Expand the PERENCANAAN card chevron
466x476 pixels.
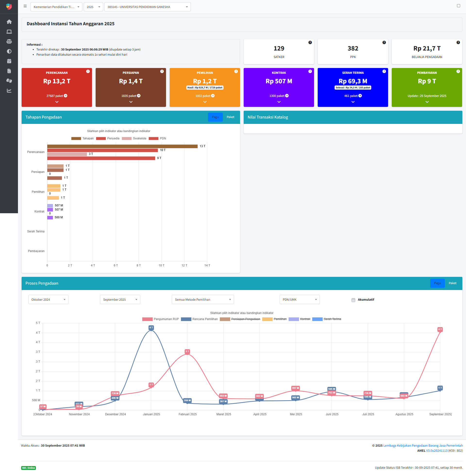pyautogui.click(x=57, y=102)
